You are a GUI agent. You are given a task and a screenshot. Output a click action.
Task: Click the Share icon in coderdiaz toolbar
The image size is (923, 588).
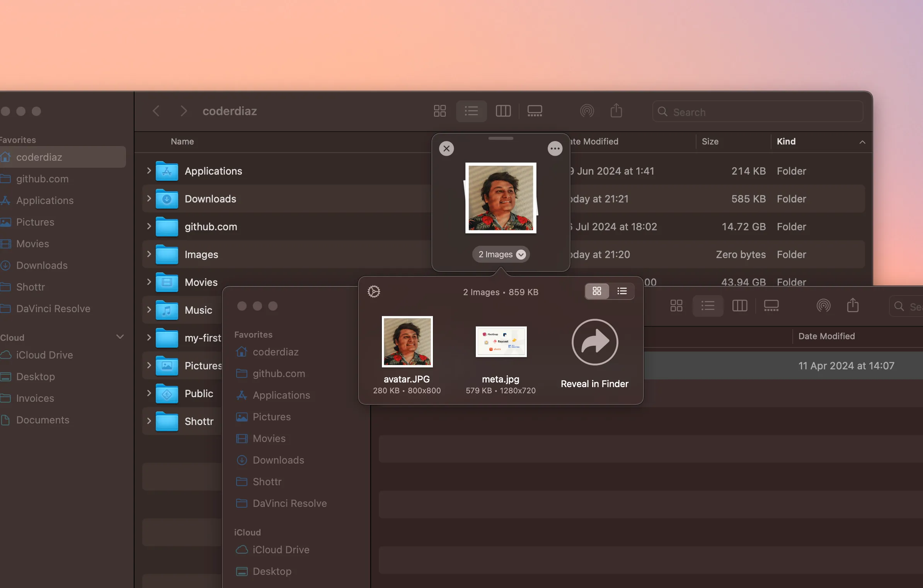point(616,111)
